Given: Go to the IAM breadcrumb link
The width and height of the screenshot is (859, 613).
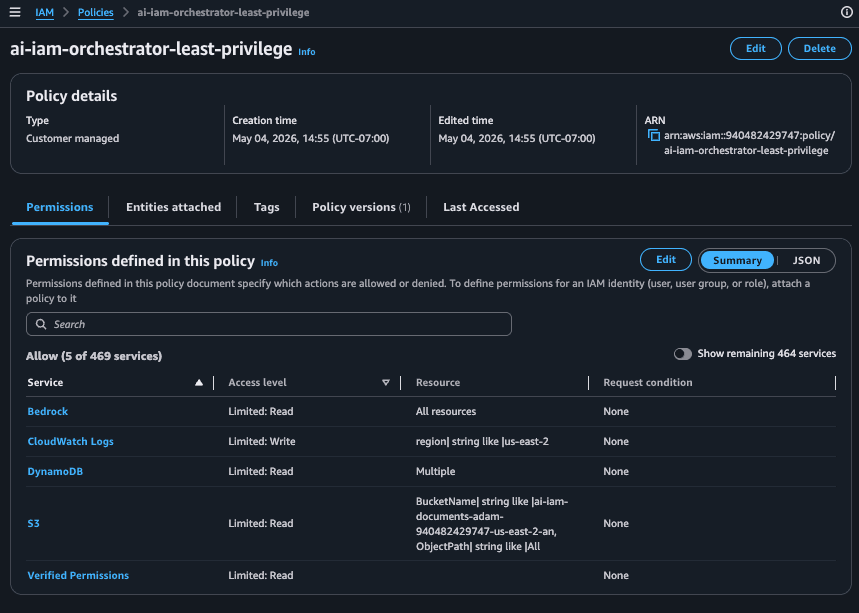Looking at the screenshot, I should click(44, 12).
